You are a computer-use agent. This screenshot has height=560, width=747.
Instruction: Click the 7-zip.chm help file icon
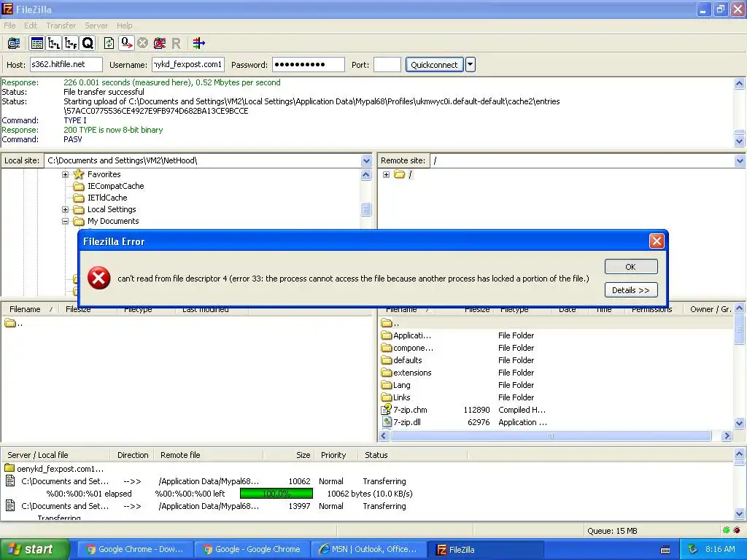tap(387, 410)
